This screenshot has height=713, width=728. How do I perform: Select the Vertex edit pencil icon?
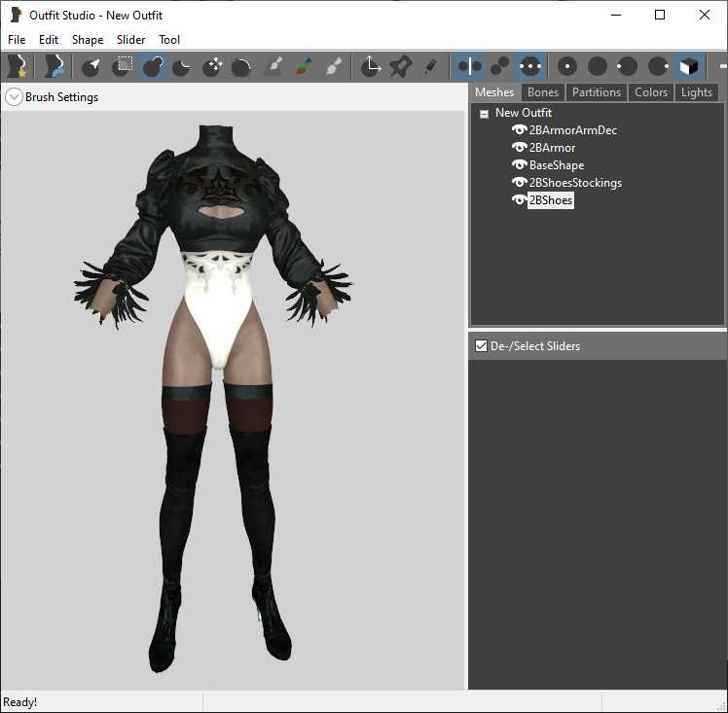tap(430, 66)
